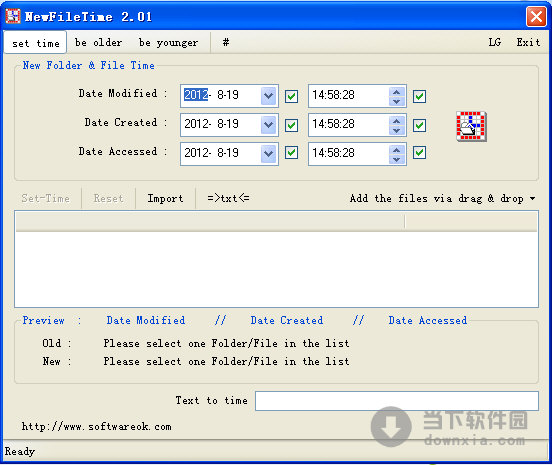The height and width of the screenshot is (465, 552).
Task: Open the Date Modified calendar dropdown
Action: point(269,96)
